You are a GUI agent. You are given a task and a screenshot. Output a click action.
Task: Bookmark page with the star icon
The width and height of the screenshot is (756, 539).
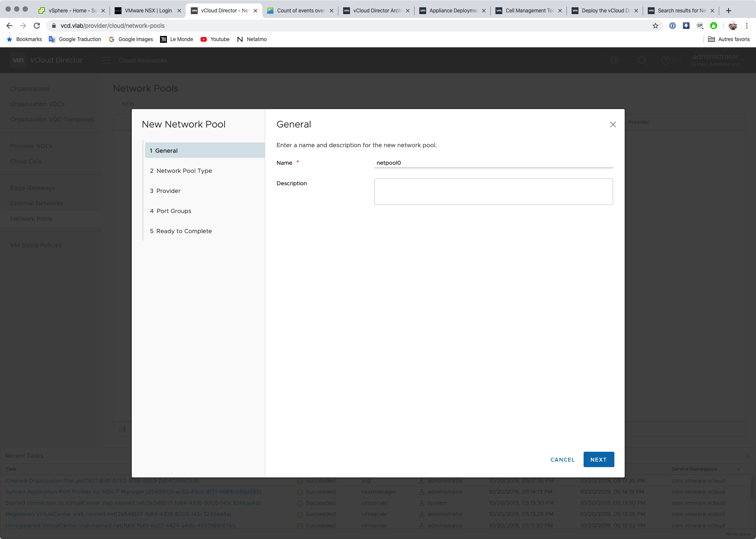[x=655, y=26]
